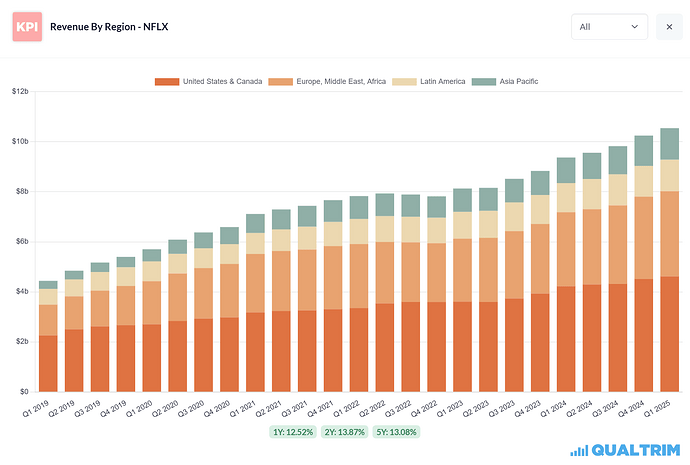This screenshot has width=690, height=465.
Task: Click the Q4 2021 x-axis label
Action: [x=321, y=409]
